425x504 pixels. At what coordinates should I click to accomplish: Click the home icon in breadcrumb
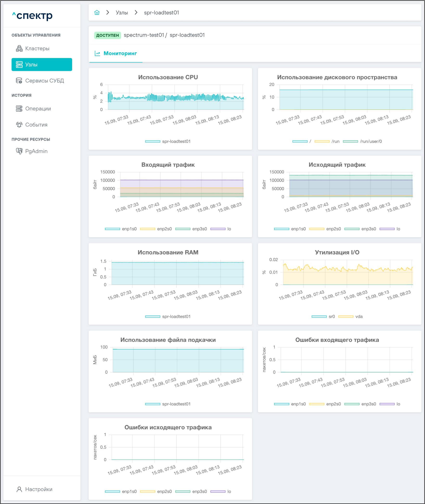tap(97, 13)
